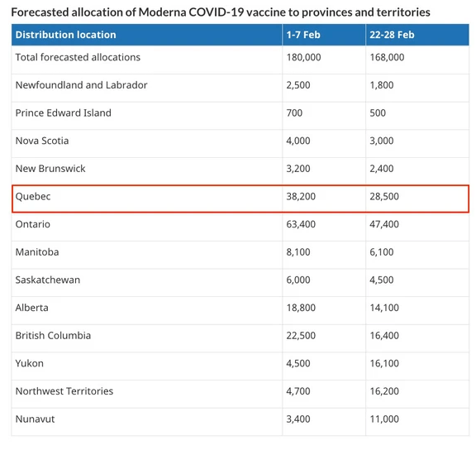Select Nova Scotia's 4,000 value
476x450 pixels.
click(298, 141)
